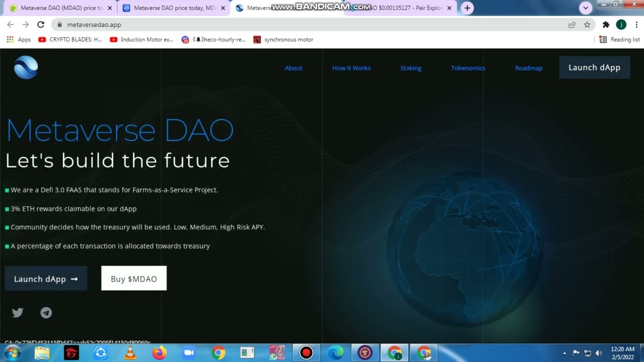Share this page using the share icon
This screenshot has width=644, height=362.
[x=572, y=24]
